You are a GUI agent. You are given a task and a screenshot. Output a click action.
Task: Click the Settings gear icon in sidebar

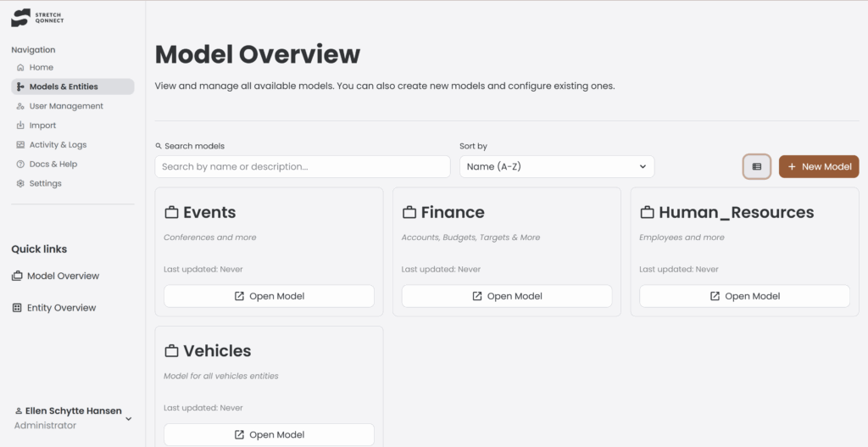click(x=20, y=183)
